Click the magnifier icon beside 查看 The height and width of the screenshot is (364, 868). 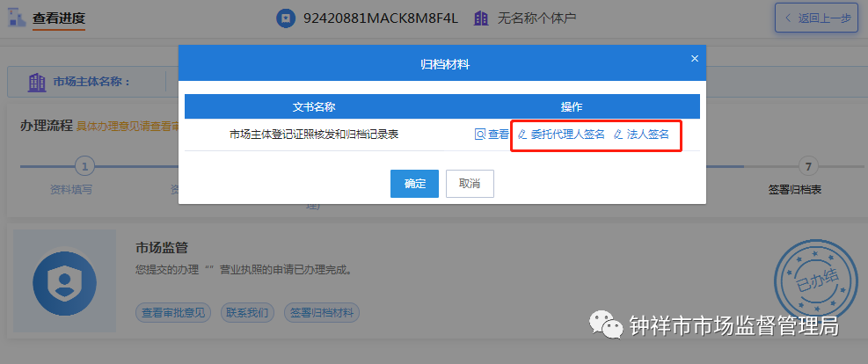pos(480,135)
